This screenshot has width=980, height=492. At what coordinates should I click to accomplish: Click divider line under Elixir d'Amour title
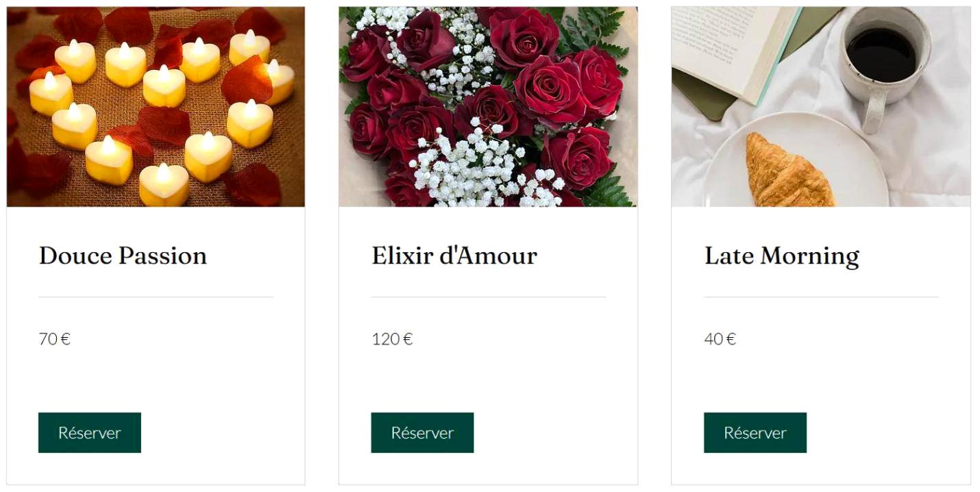(489, 297)
